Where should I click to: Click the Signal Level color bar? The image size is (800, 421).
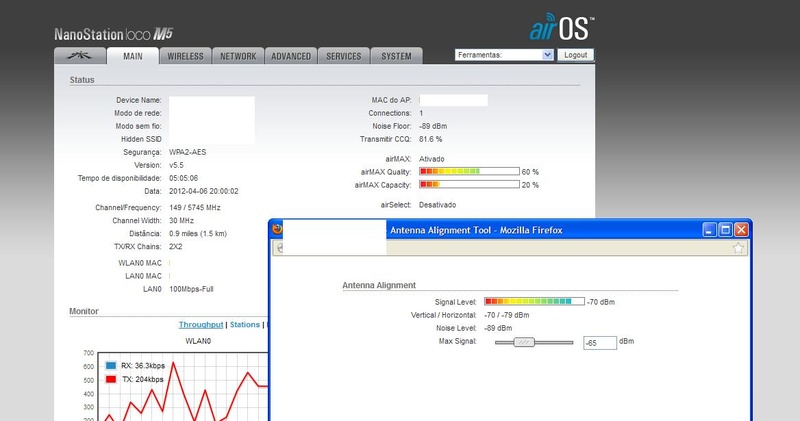tap(534, 302)
